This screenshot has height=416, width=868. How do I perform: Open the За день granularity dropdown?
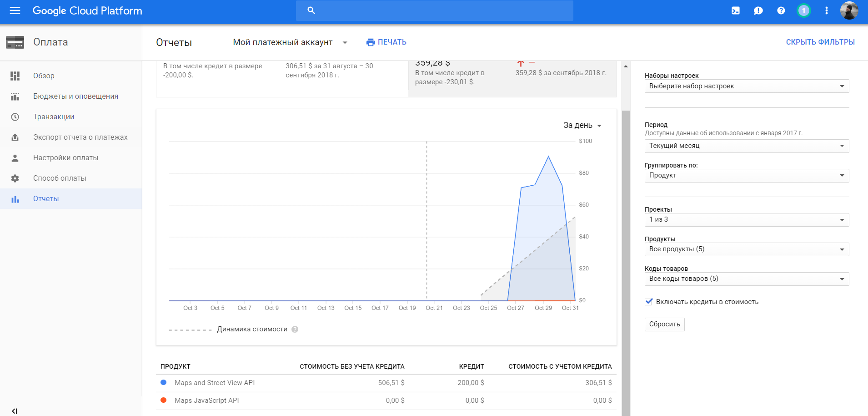pos(582,126)
